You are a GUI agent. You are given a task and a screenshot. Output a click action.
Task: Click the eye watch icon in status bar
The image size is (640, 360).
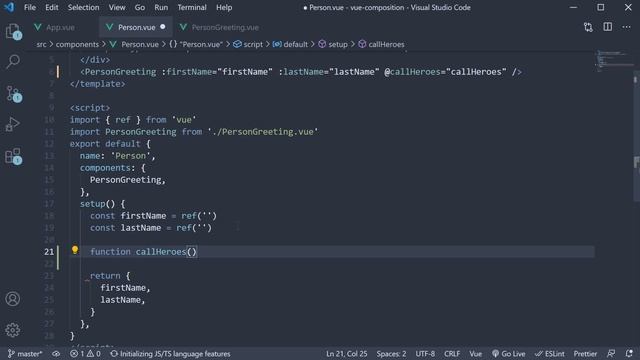(x=56, y=354)
